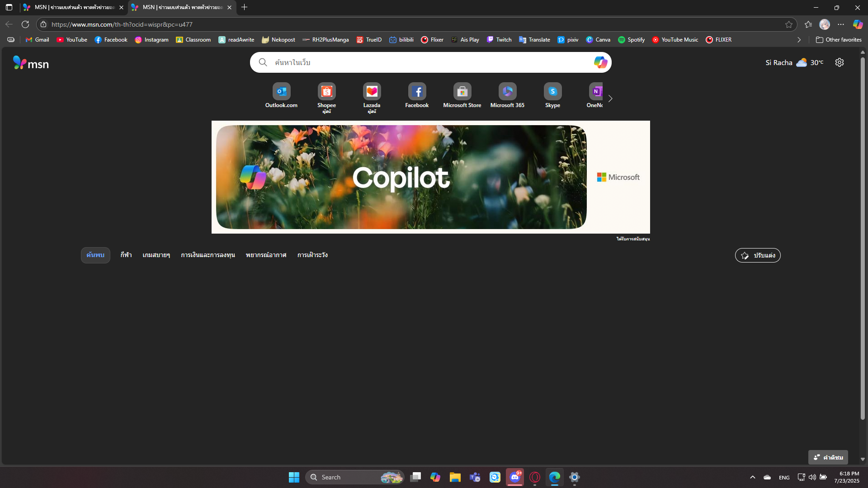Open the Instagram bookmark

pos(152,40)
